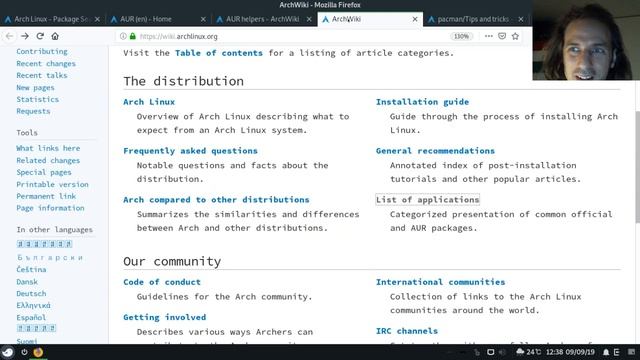Open International communities link
Viewport: 640px width, 360px height.
click(x=440, y=282)
